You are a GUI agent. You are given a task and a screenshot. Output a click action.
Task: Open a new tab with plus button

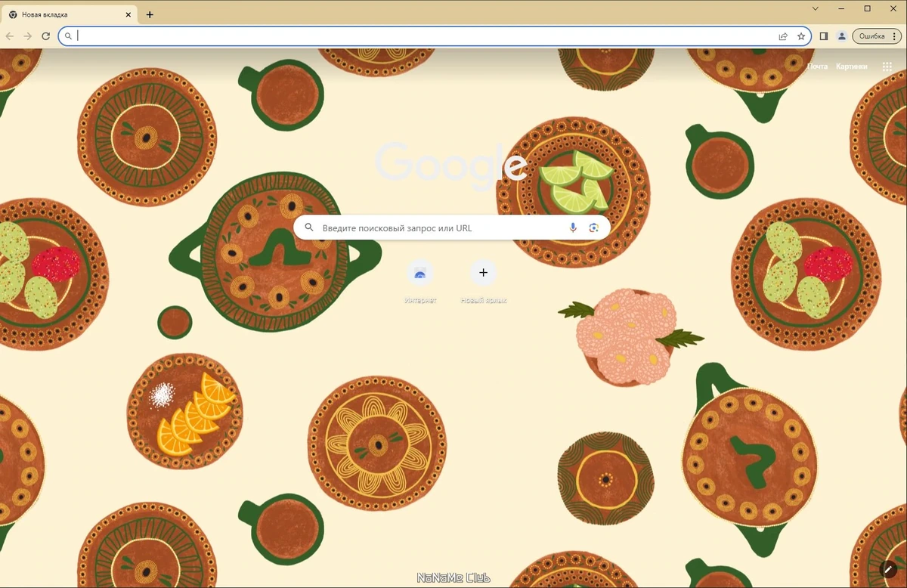(150, 14)
